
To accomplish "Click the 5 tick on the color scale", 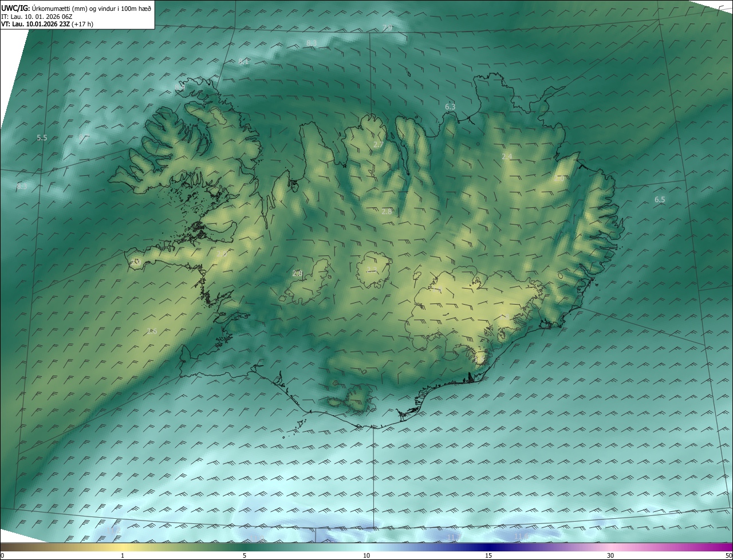I will coord(245,555).
